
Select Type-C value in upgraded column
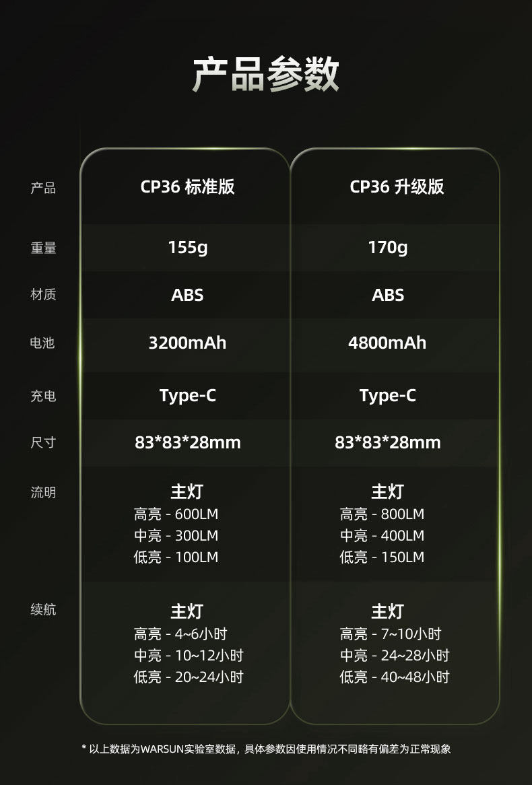388,396
